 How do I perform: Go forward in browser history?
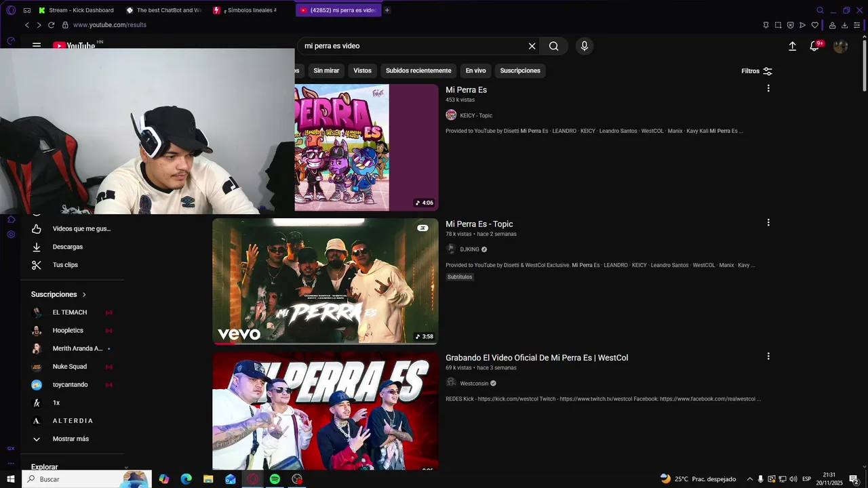[x=39, y=25]
